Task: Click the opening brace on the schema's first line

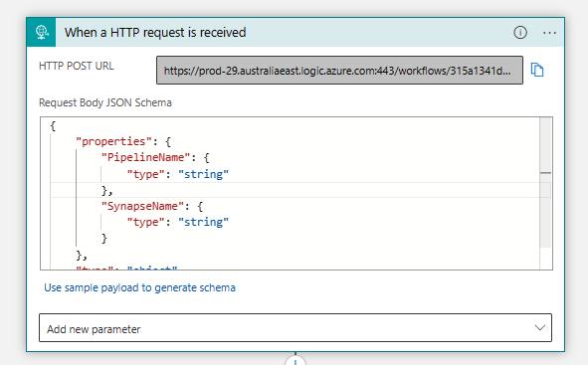Action: (x=53, y=126)
